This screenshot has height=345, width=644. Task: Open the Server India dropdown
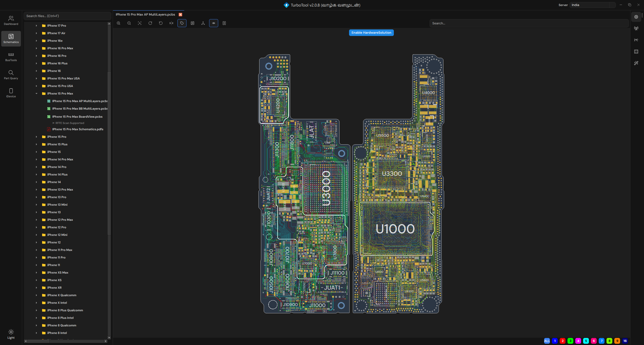(592, 5)
